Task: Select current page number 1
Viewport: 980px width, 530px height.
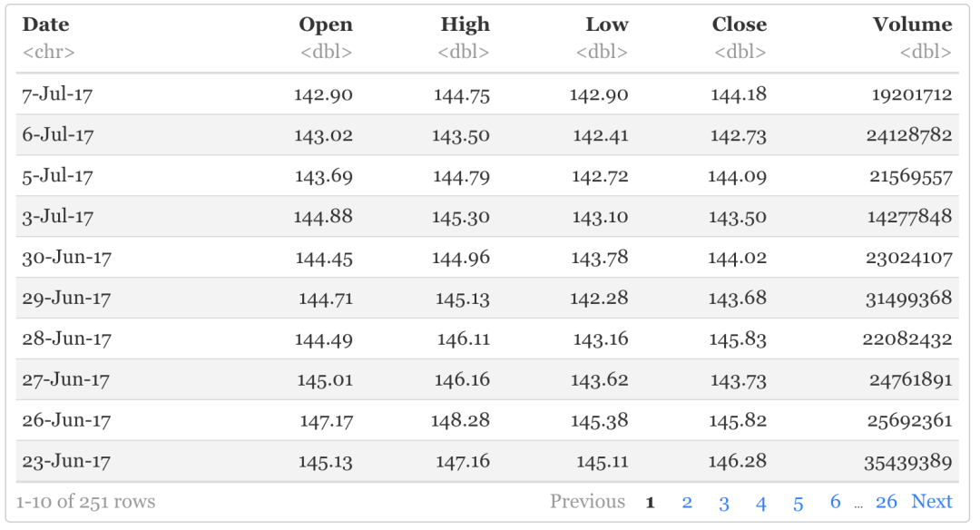Action: 650,502
